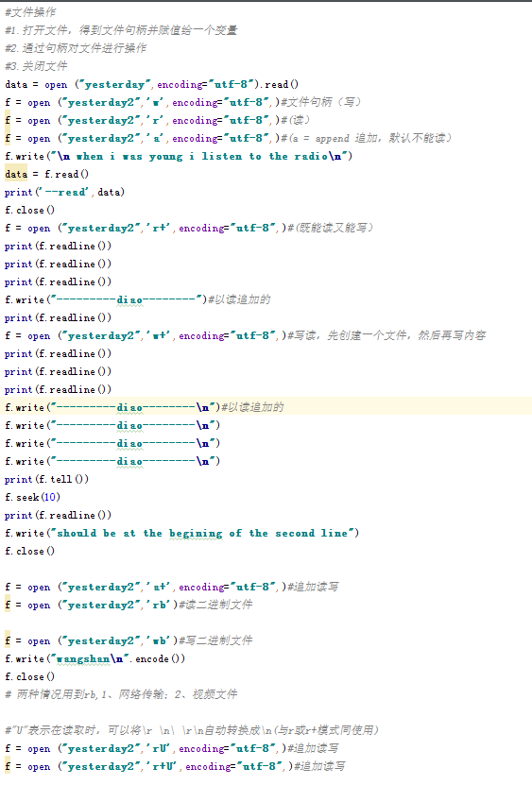This screenshot has height=785, width=532.
Task: Click the string "wangshan\n" in the f.write encode line
Action: coord(89,658)
